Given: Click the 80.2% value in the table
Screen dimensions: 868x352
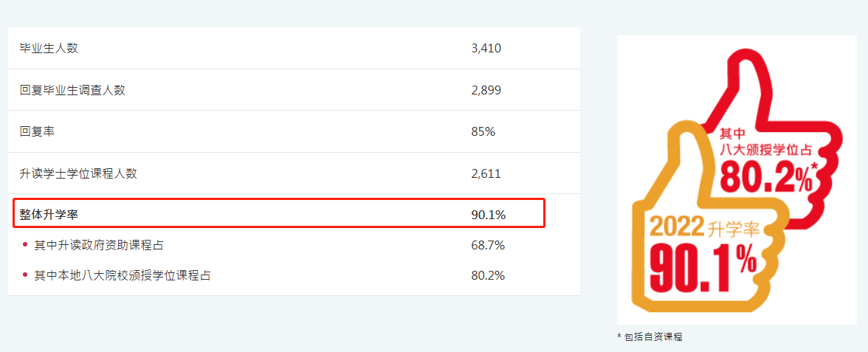Looking at the screenshot, I should [x=488, y=275].
